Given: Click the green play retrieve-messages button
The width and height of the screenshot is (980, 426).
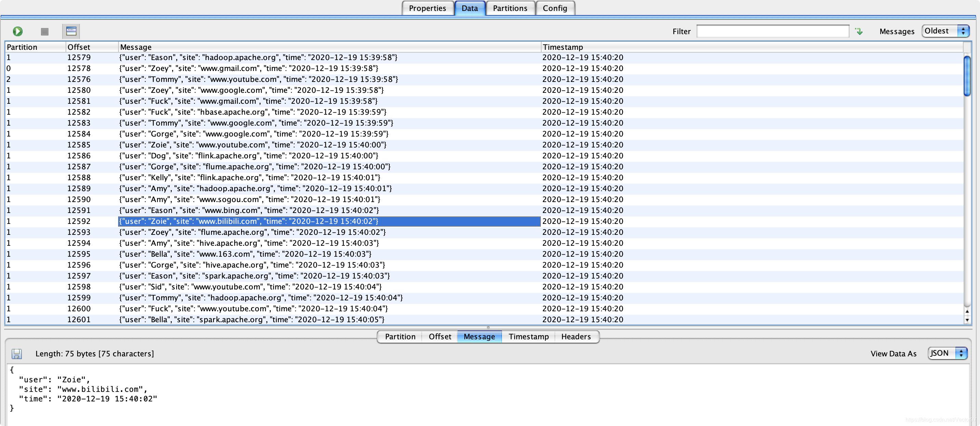Looking at the screenshot, I should click(17, 31).
